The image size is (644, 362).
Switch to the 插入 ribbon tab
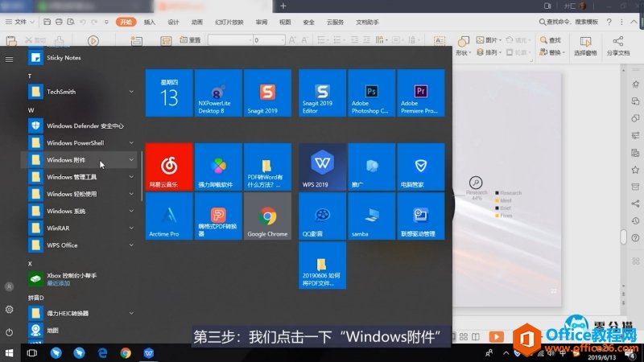pos(150,23)
